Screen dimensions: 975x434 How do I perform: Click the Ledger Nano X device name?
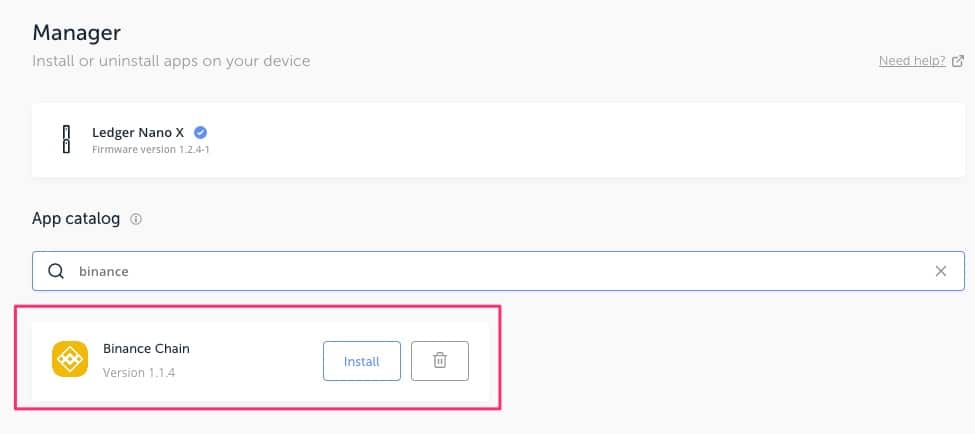137,132
